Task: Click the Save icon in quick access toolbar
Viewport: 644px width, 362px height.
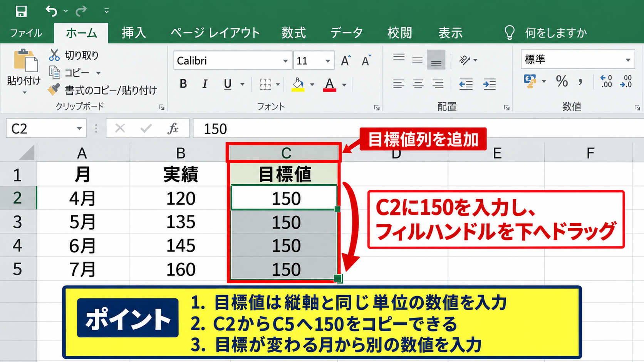Action: (21, 11)
